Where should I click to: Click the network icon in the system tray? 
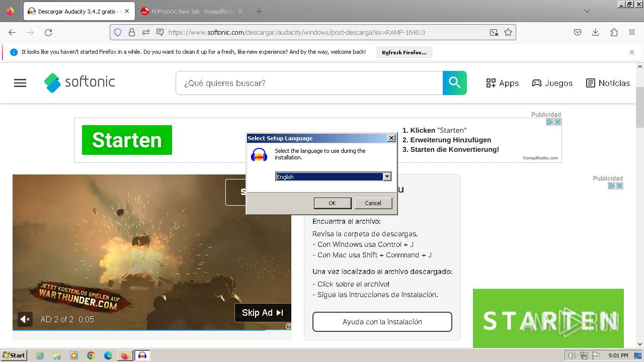coord(584,355)
